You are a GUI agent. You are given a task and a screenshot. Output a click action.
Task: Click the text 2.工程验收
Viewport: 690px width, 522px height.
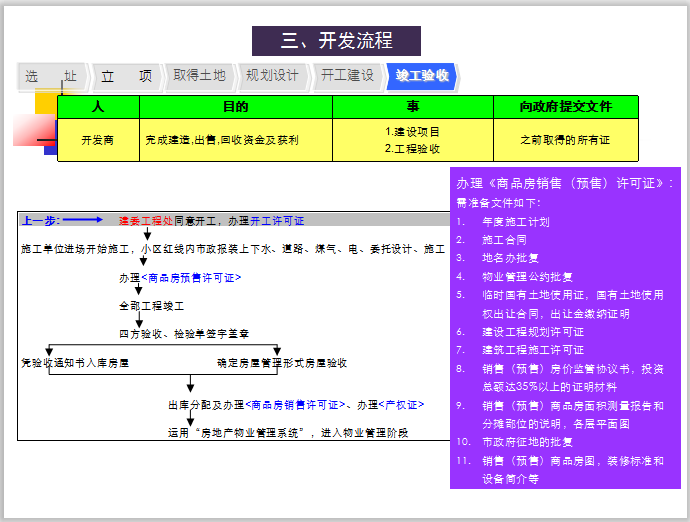pos(412,149)
